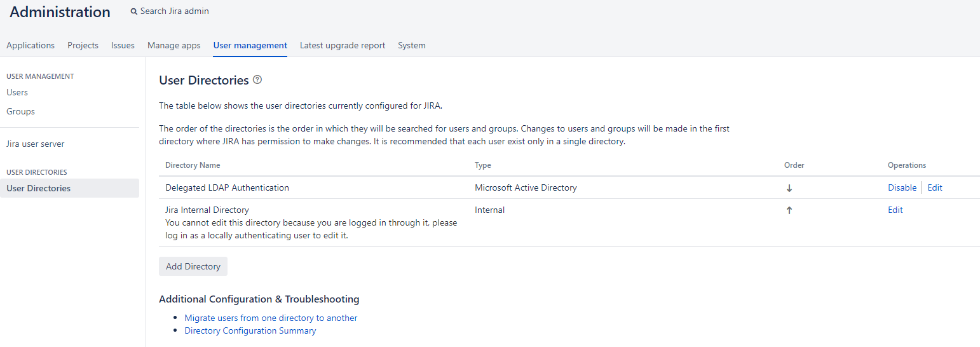Move Delegated LDAP Authentication down with arrow
The image size is (980, 347).
coord(789,188)
